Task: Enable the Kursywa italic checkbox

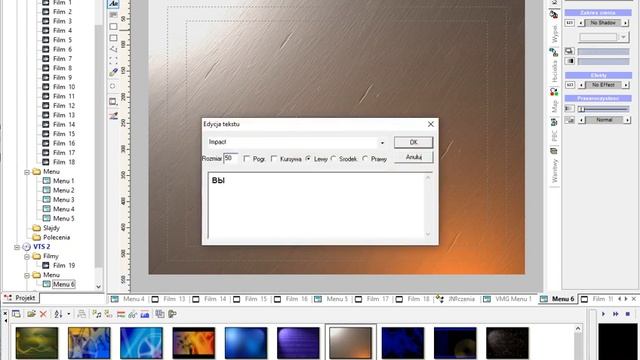Action: 274,159
